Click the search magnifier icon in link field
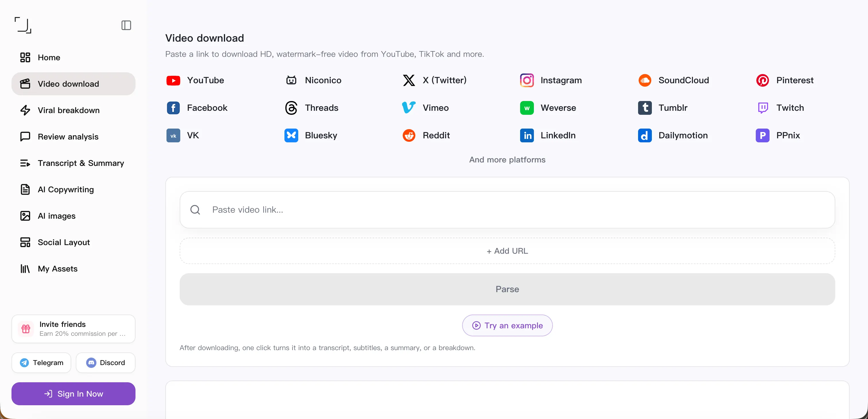Screen dimensions: 868x419 (195, 210)
